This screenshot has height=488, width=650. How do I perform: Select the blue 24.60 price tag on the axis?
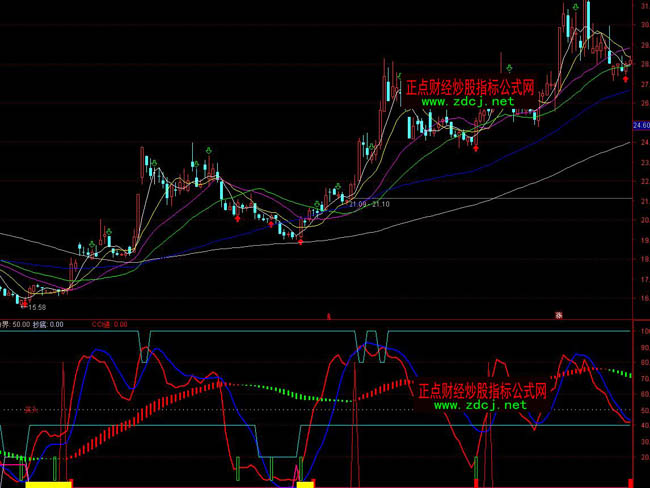coord(641,125)
